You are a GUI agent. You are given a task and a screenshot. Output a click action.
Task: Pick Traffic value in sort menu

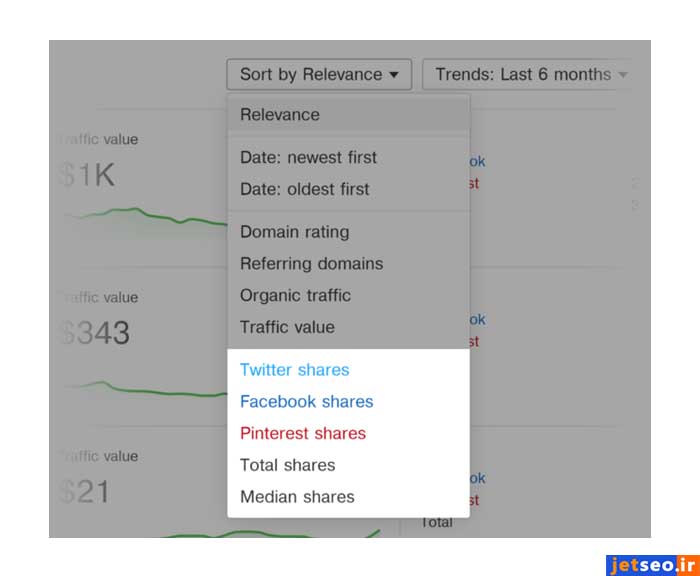click(x=287, y=327)
